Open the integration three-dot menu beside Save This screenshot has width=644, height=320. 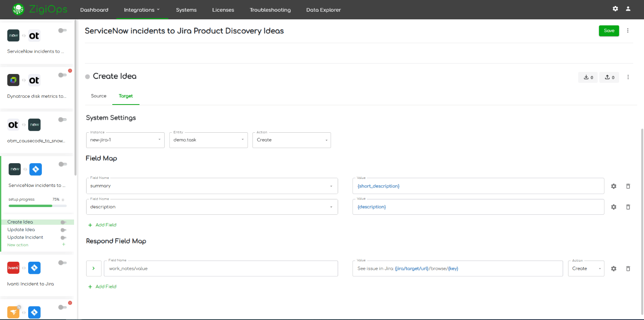coord(627,31)
